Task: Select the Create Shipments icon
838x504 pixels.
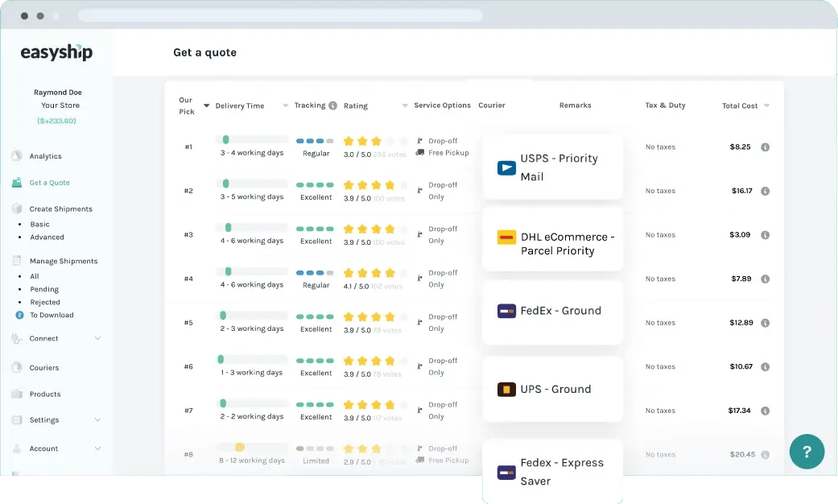Action: click(x=19, y=209)
